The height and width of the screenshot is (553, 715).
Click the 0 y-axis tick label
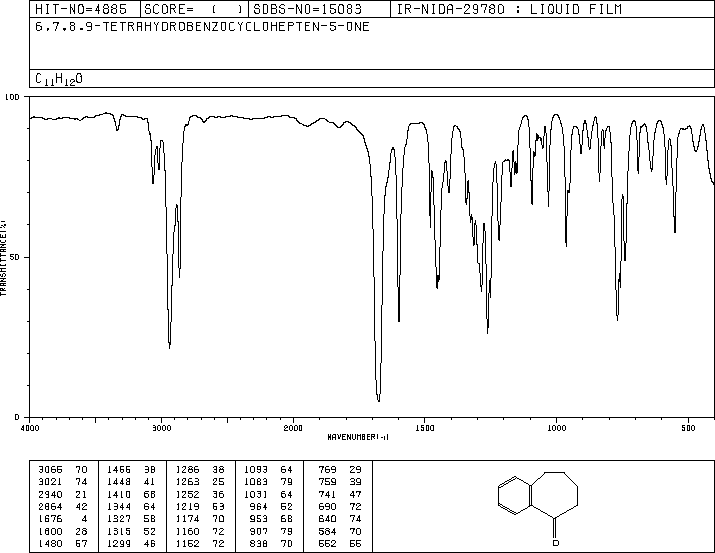(x=17, y=417)
